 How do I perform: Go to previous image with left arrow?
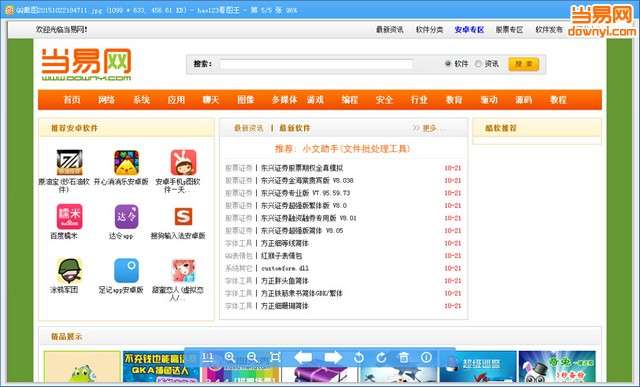(303, 358)
